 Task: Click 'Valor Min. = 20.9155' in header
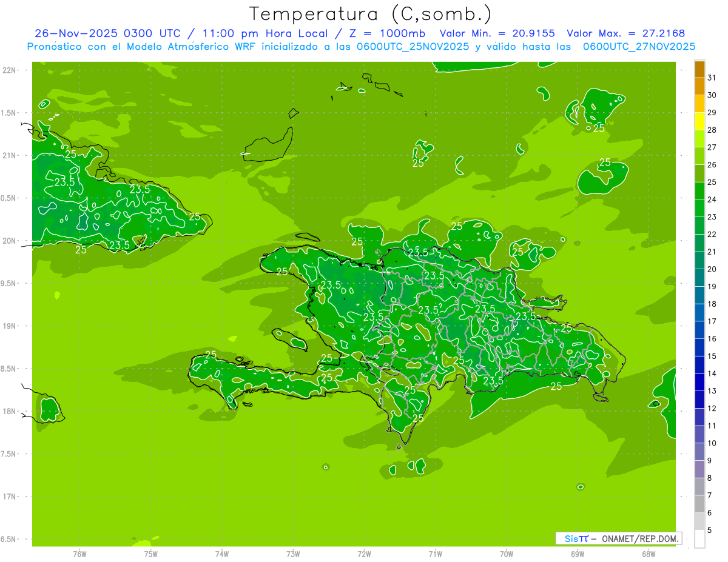pos(497,33)
